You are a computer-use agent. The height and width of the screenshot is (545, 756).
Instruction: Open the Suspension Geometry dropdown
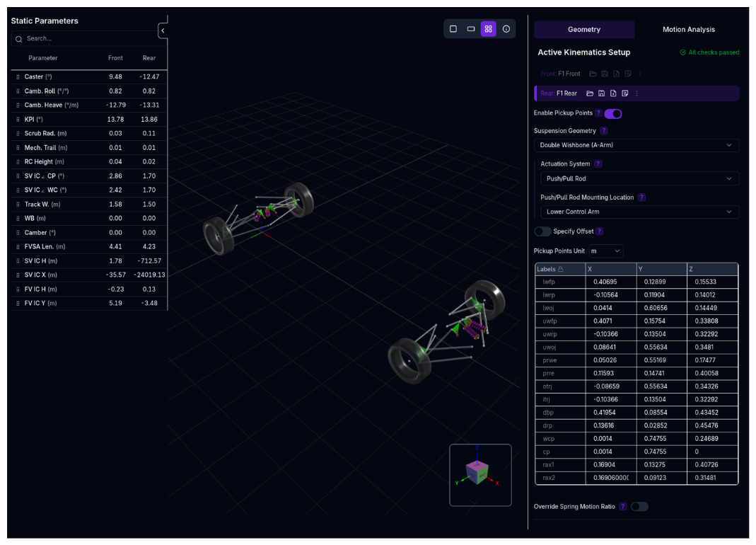pyautogui.click(x=636, y=145)
